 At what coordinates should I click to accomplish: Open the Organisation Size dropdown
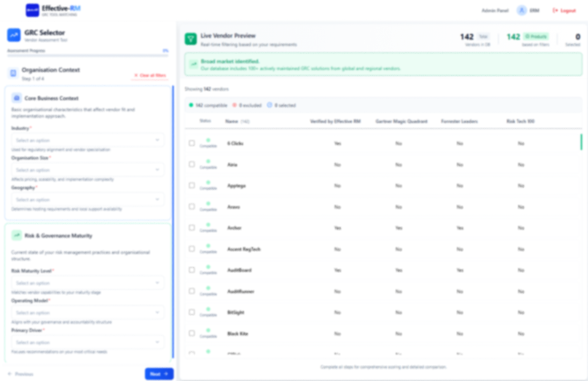[88, 170]
